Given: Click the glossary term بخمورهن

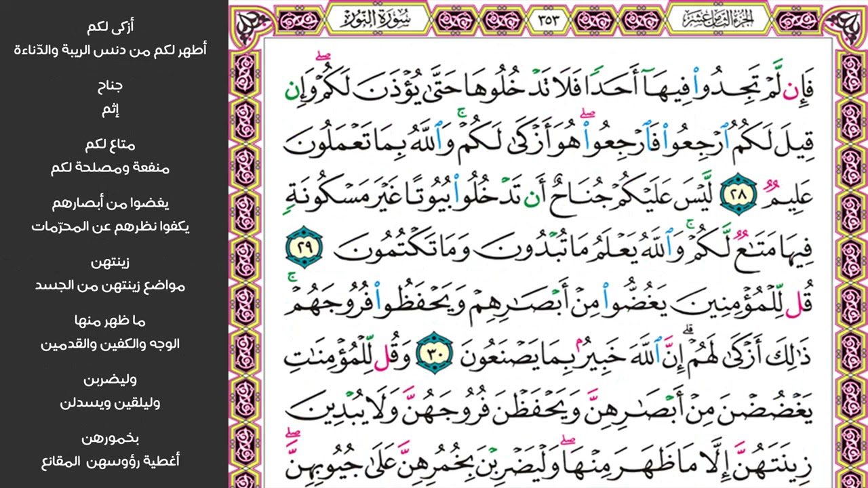Looking at the screenshot, I should tap(111, 438).
